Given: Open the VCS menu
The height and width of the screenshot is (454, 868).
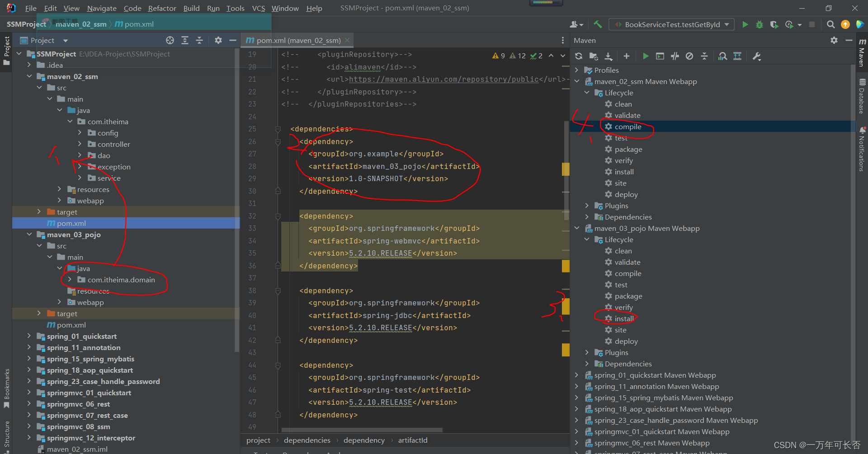Looking at the screenshot, I should pos(259,8).
